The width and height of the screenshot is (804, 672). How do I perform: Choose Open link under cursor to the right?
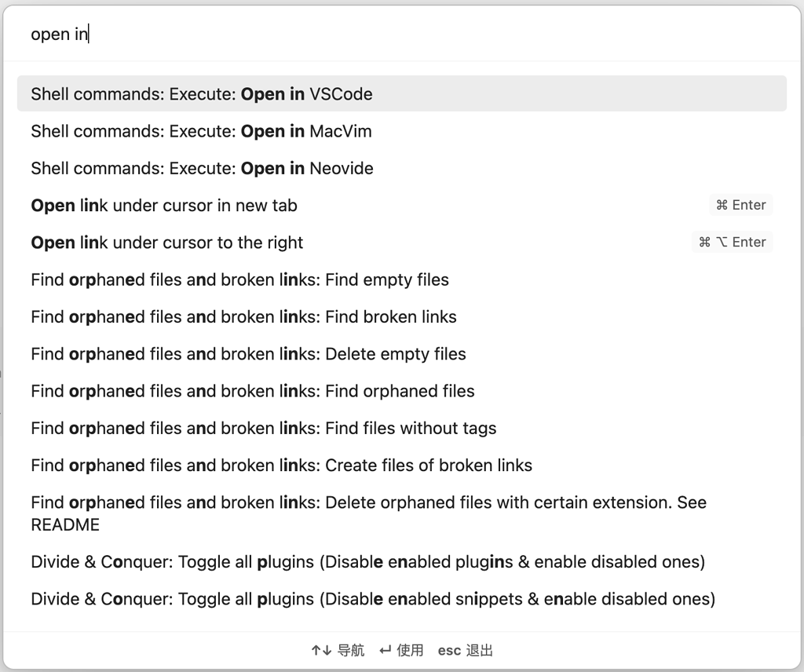(166, 243)
